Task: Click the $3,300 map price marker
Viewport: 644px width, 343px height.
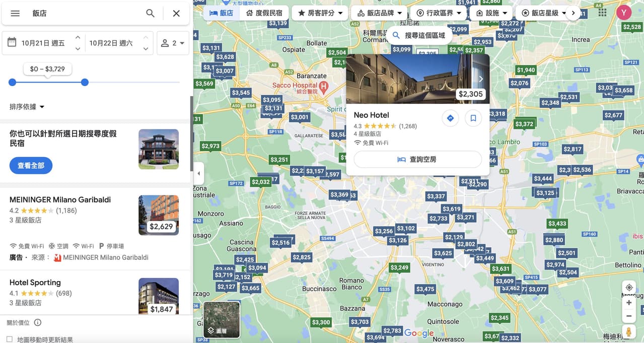Action: tap(321, 322)
